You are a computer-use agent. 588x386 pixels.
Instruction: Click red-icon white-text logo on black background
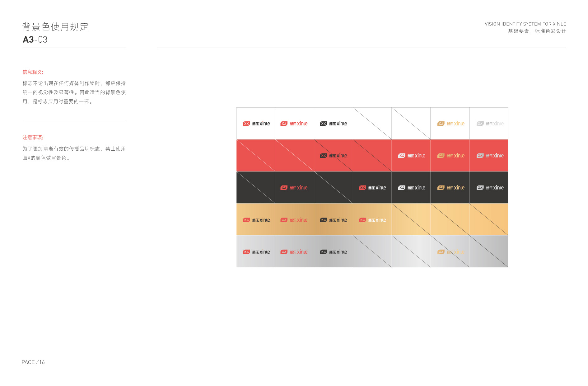click(x=373, y=188)
